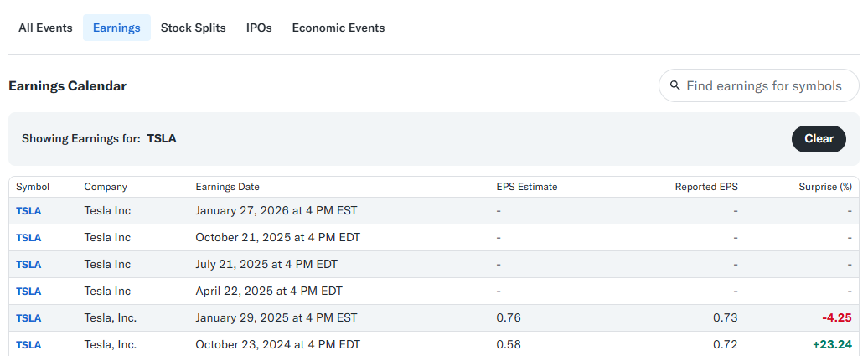This screenshot has width=868, height=356.
Task: Focus the Find earnings for symbols field
Action: coord(759,85)
